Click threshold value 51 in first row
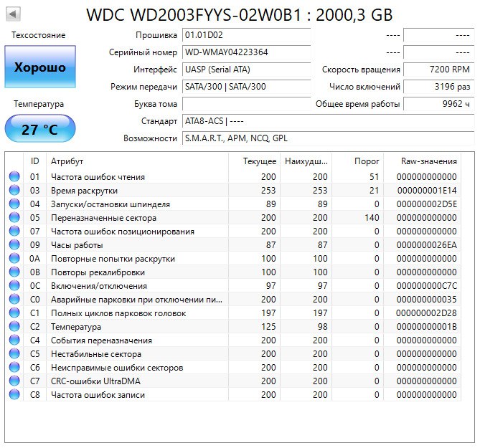Viewport: 480px width, 448px height. pos(374,177)
